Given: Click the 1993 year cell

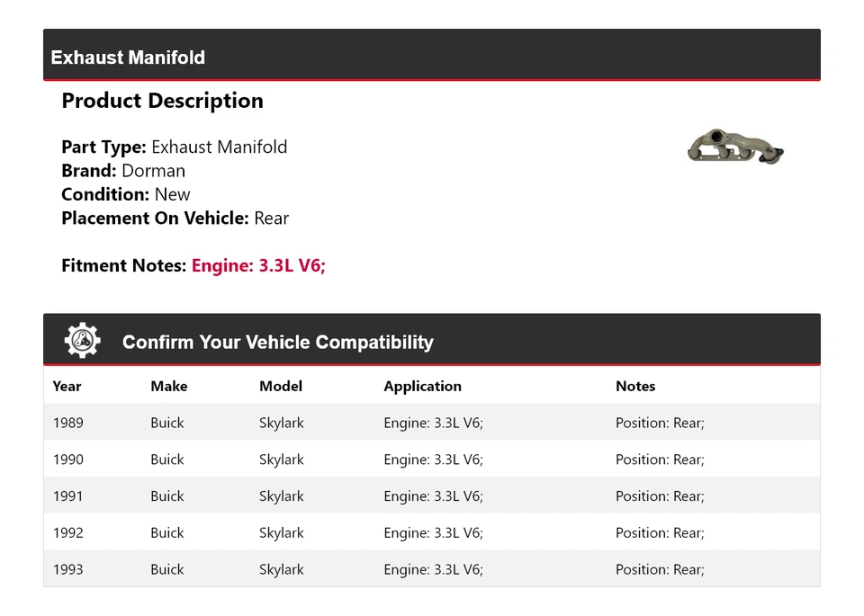Looking at the screenshot, I should (68, 569).
